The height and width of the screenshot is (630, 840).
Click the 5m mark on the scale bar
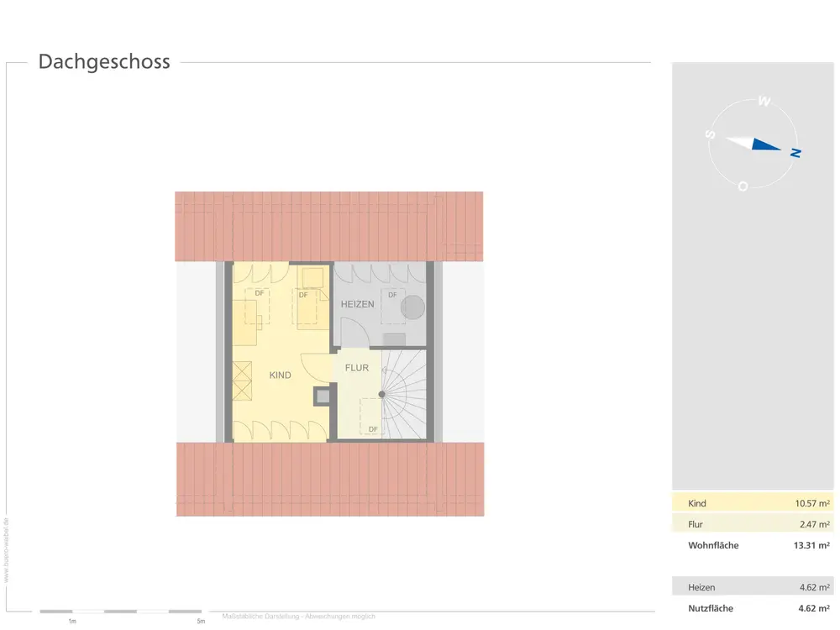[x=200, y=622]
